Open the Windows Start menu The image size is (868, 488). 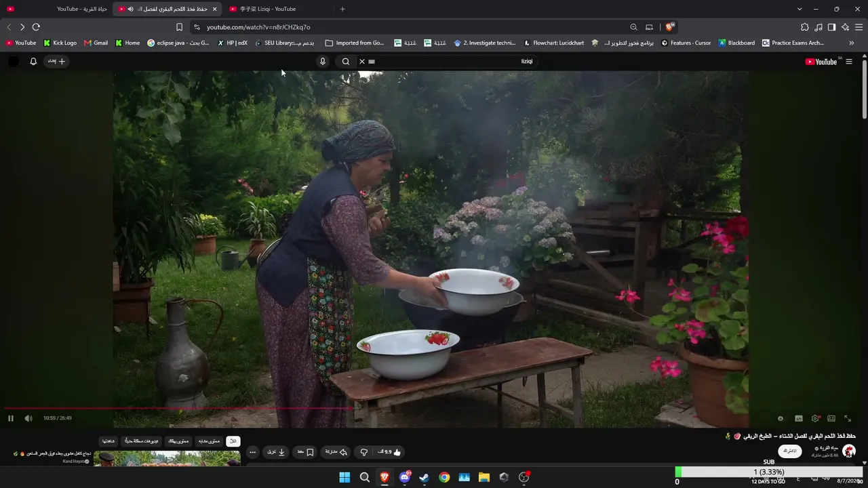[x=344, y=477]
